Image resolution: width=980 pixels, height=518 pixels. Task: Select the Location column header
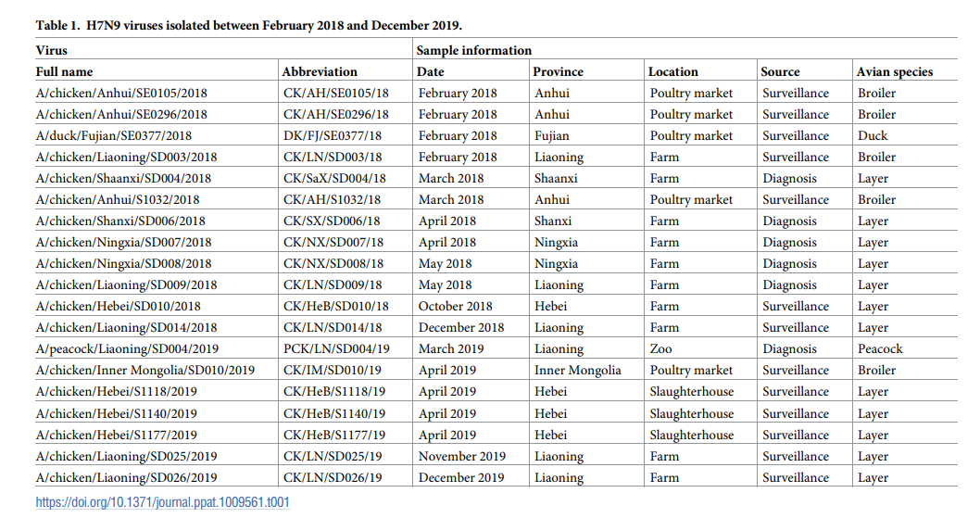click(x=673, y=71)
